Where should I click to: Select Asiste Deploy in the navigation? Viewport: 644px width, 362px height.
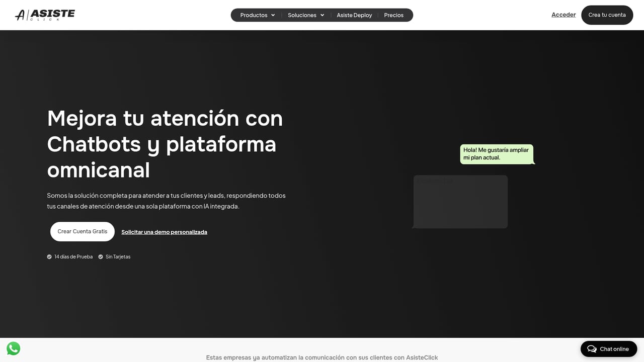point(354,15)
